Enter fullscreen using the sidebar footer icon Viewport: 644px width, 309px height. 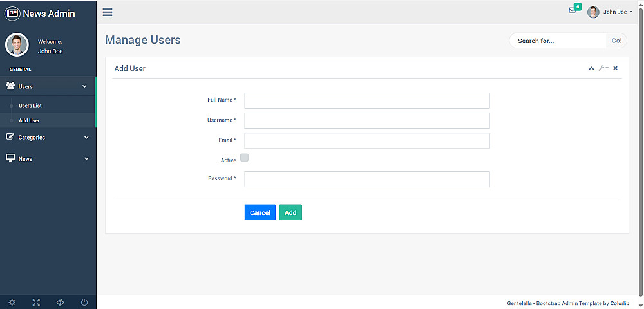(36, 302)
